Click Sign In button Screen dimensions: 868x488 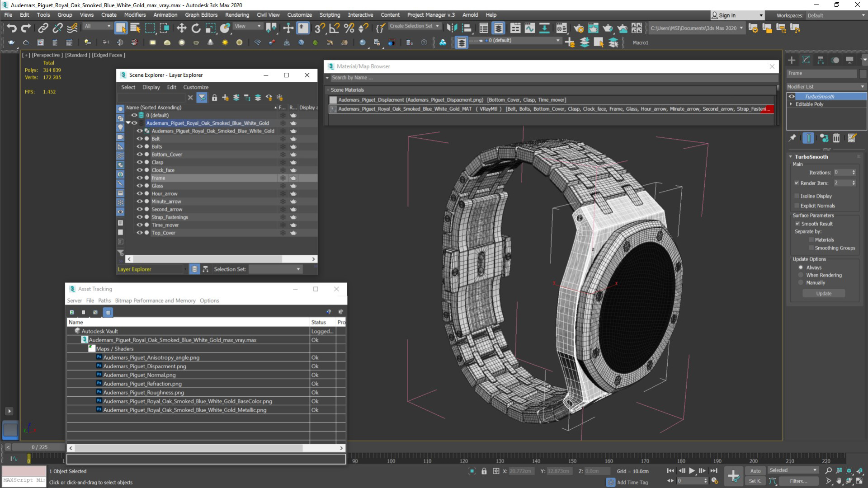click(x=737, y=15)
